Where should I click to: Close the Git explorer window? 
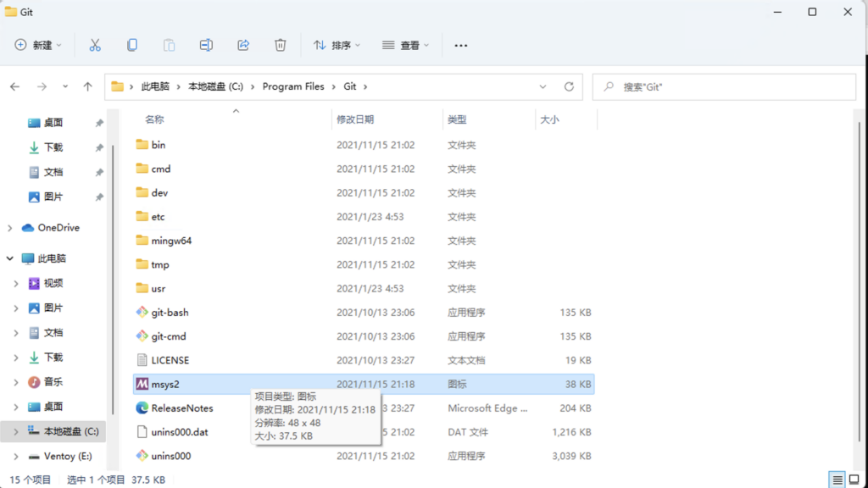click(x=848, y=12)
